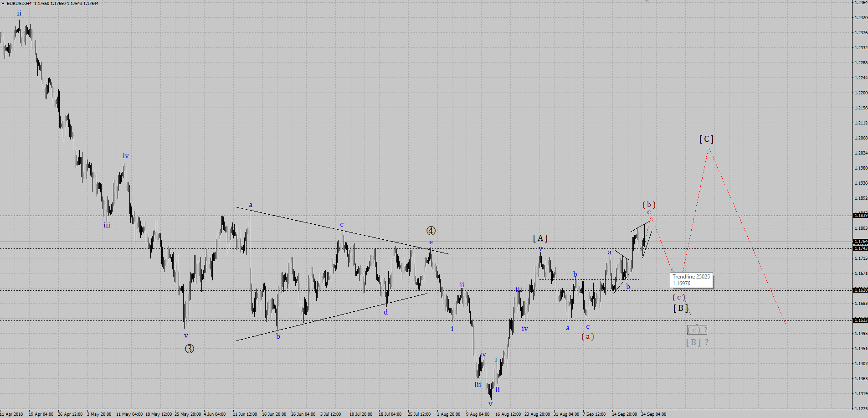Click the chart shift triangle on top edge

(646, 1)
